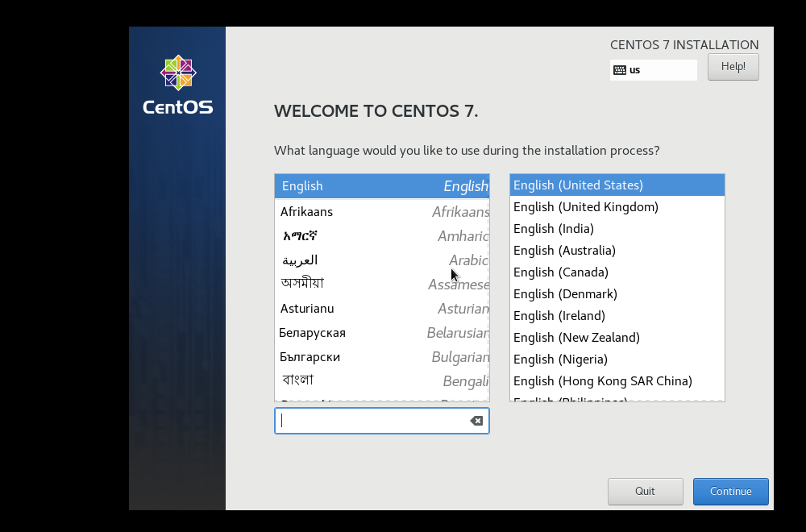Quit the CentOS installer
Image resolution: width=806 pixels, height=532 pixels.
tap(645, 492)
